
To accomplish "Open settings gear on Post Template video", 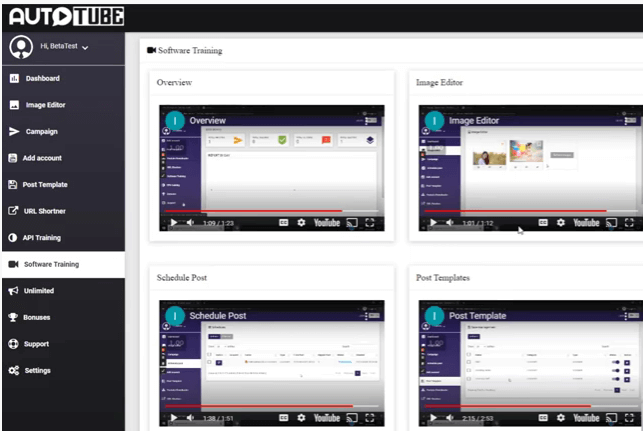I will click(x=561, y=418).
